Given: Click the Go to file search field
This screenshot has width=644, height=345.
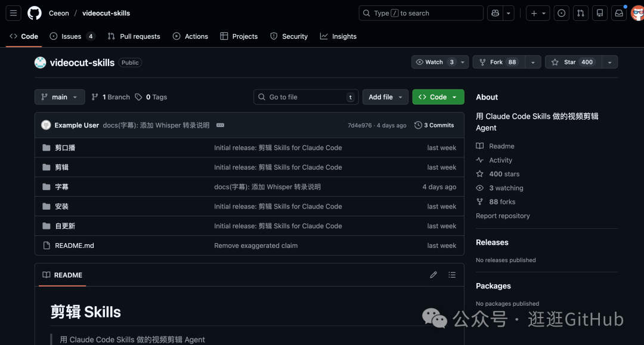Looking at the screenshot, I should tap(306, 97).
